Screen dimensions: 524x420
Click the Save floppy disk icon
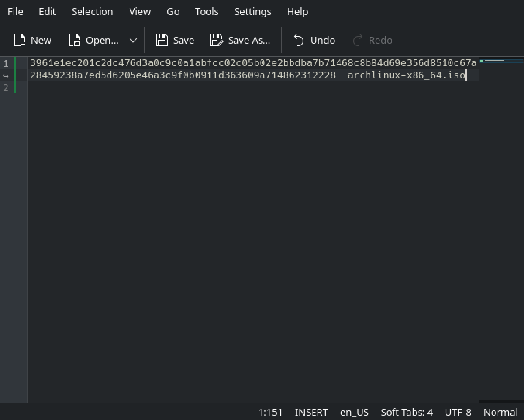162,41
